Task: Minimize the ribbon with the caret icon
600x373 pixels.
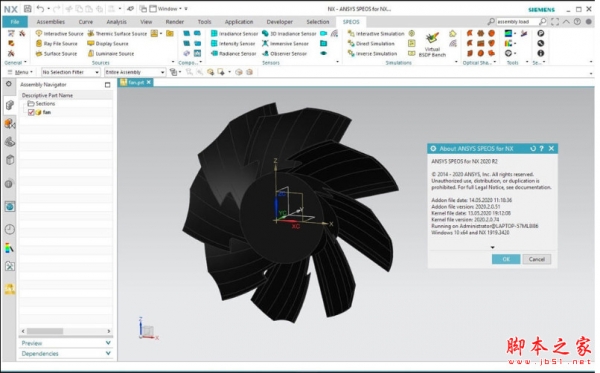Action: click(566, 22)
